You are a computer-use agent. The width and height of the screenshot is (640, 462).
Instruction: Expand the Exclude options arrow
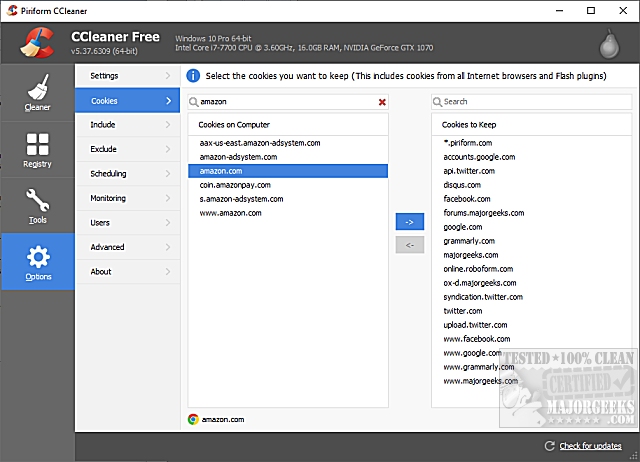click(168, 149)
